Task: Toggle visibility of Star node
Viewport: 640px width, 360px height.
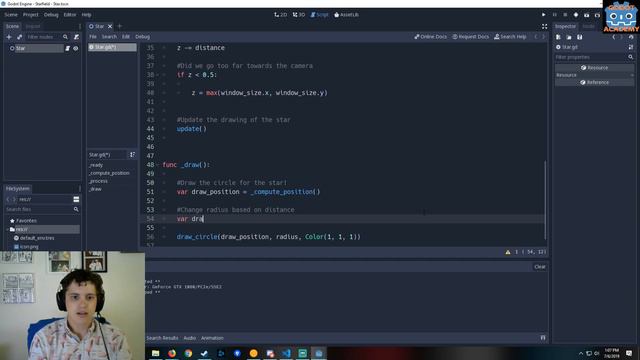Action: pos(76,48)
